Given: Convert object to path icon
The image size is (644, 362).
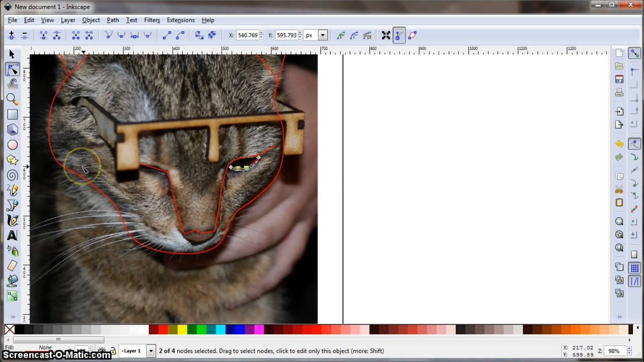Looking at the screenshot, I should [x=199, y=35].
